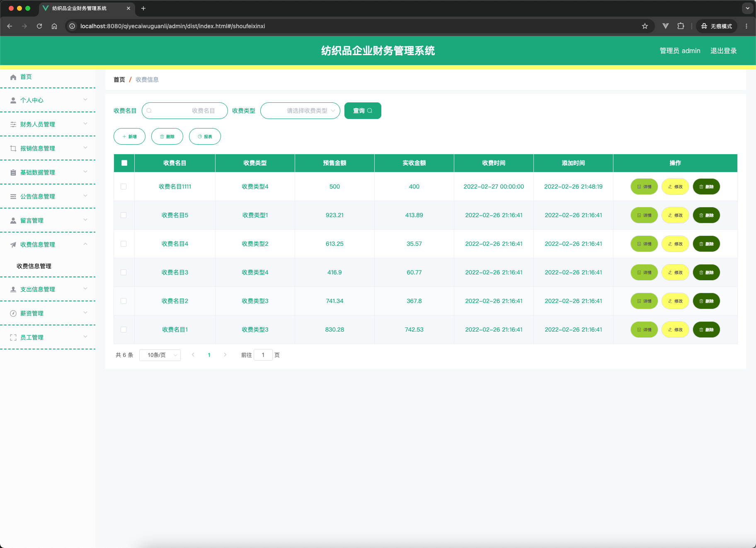
Task: Select 收费信息管理 submenu item
Action: pyautogui.click(x=48, y=266)
